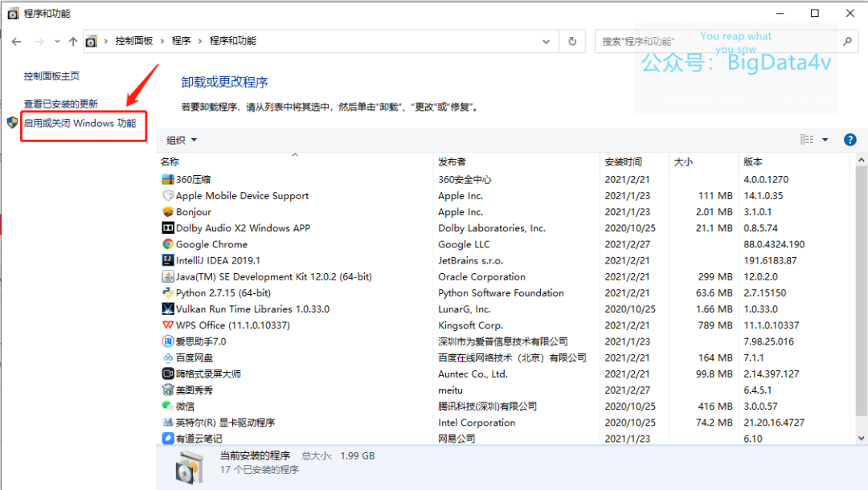Go up one folder level
Image resolution: width=868 pixels, height=490 pixels.
[73, 42]
